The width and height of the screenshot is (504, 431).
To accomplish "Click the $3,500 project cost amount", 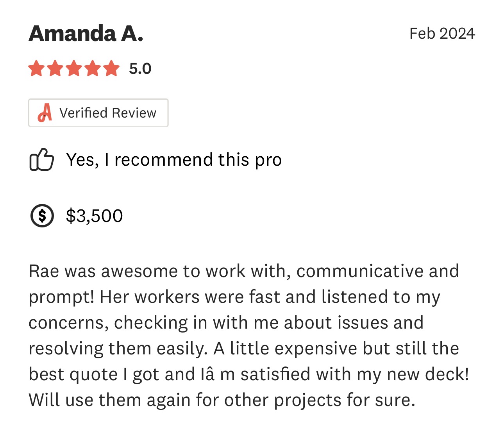I will pos(95,216).
